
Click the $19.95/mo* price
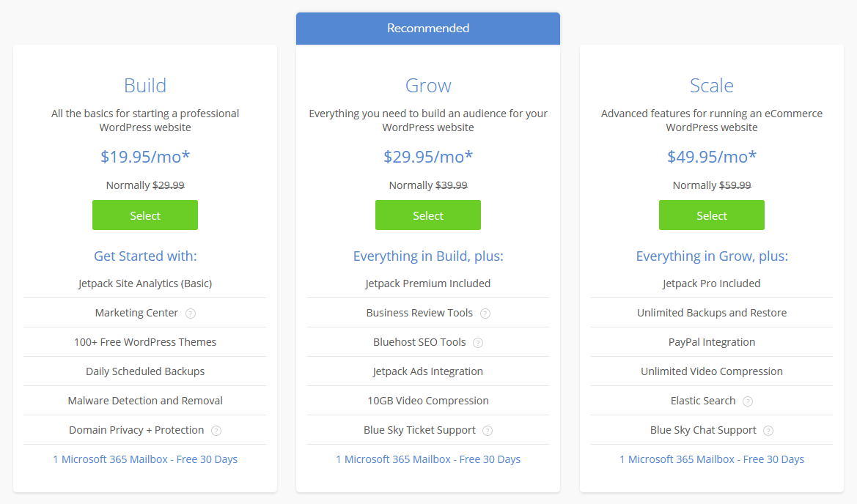[x=145, y=157]
